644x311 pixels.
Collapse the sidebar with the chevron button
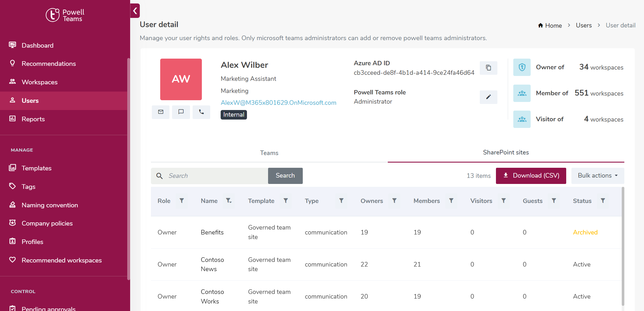click(x=135, y=11)
